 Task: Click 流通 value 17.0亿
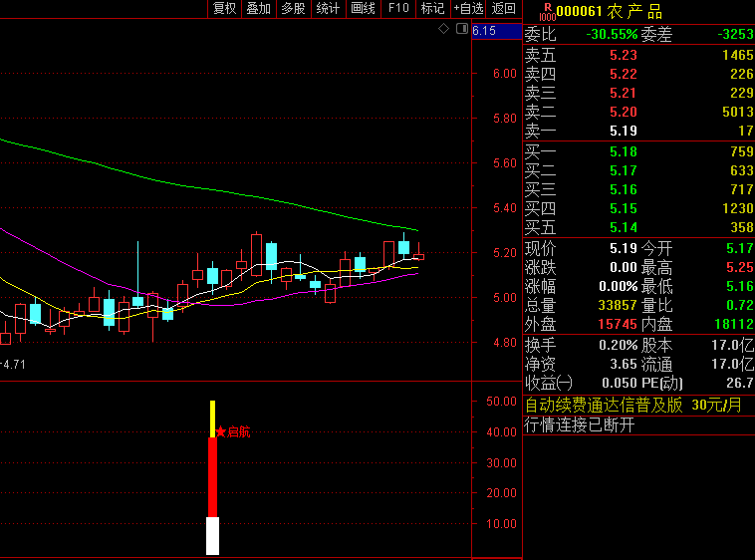pos(733,364)
